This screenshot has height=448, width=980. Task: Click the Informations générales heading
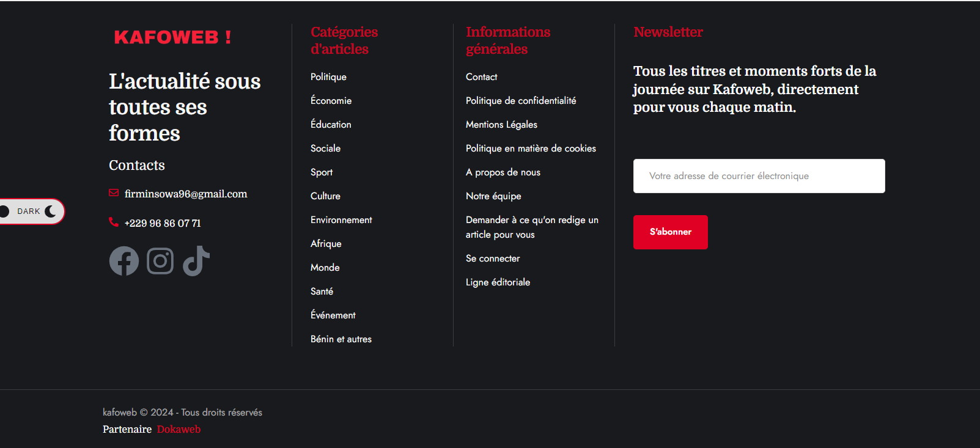click(x=508, y=40)
